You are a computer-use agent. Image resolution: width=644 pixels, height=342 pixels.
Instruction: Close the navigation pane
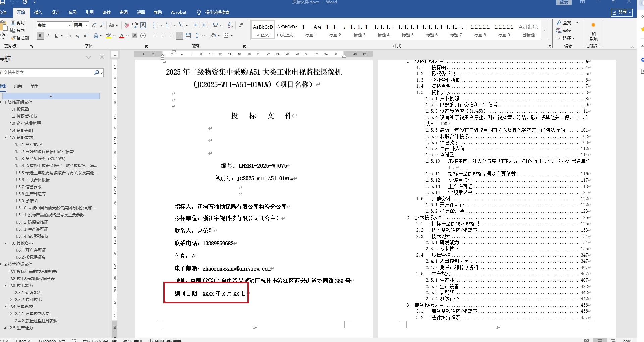tap(102, 57)
